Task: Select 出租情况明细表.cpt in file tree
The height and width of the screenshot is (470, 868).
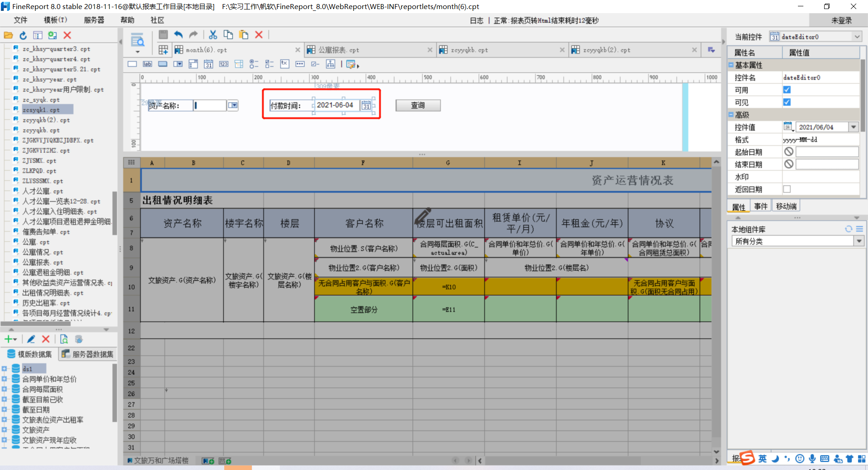Action: pyautogui.click(x=52, y=293)
